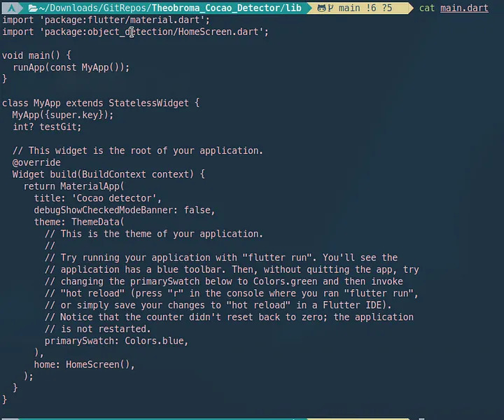Click the Arch Linux logo in prompt
Viewport: 504px width, 420px height.
tap(12, 8)
